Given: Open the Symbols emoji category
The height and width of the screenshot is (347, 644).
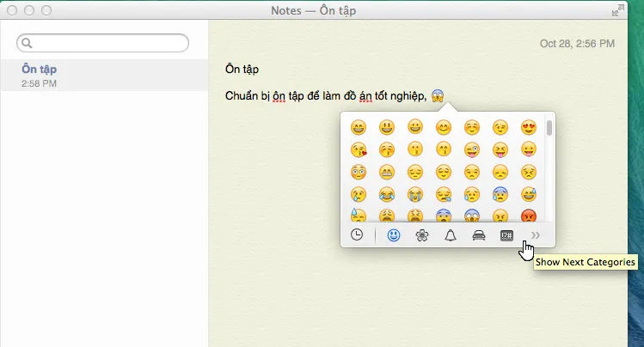Looking at the screenshot, I should point(507,235).
